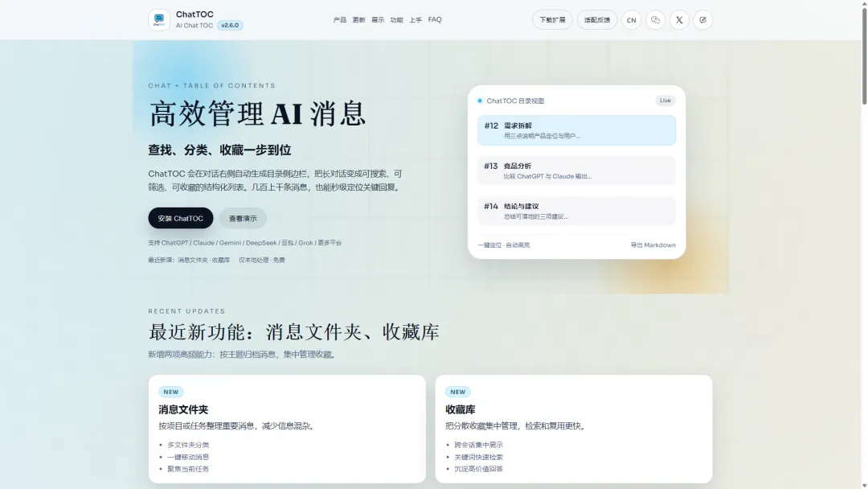868x489 pixels.
Task: Click the 关键词快速检索 bullet
Action: 478,457
